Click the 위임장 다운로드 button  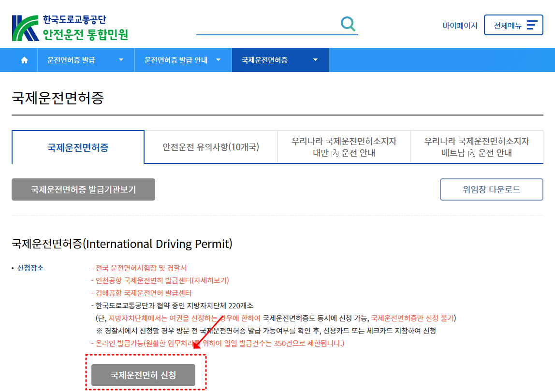(x=492, y=189)
